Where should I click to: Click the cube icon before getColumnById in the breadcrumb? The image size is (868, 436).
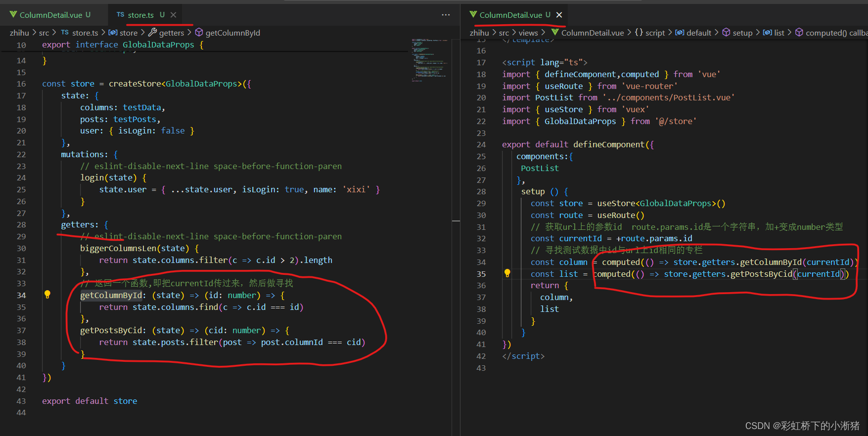[x=199, y=32]
